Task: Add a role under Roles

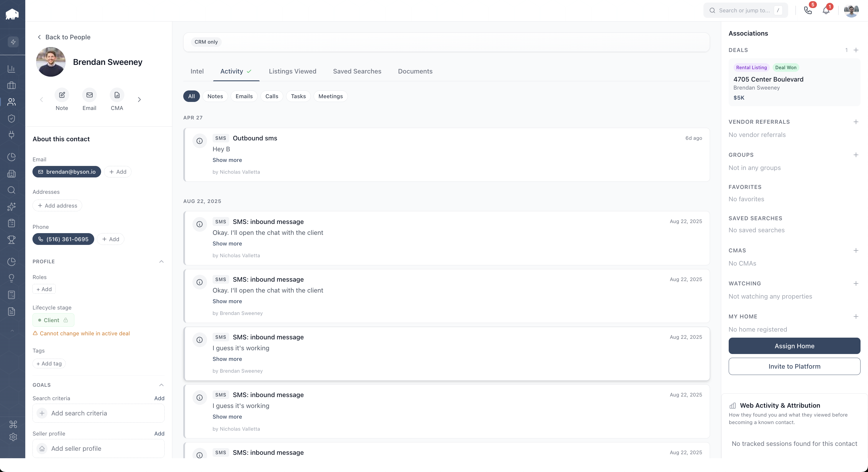Action: (x=44, y=289)
